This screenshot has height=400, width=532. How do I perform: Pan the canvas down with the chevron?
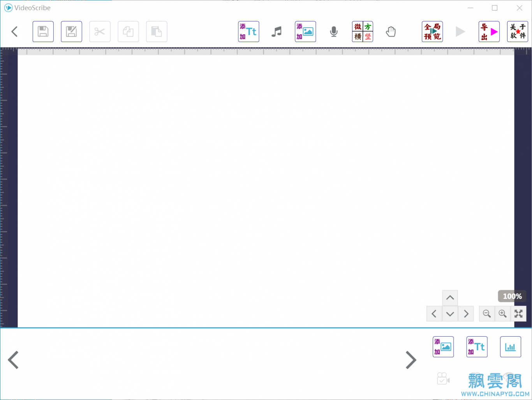[x=450, y=314]
